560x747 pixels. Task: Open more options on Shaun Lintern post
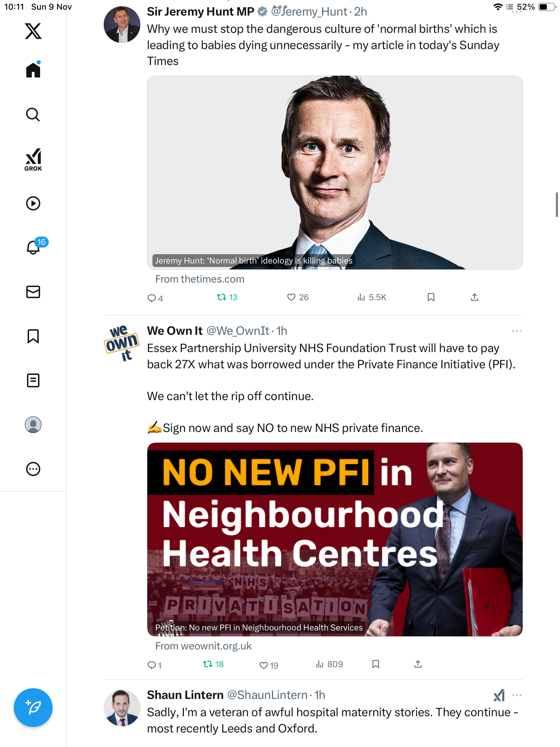pos(517,695)
